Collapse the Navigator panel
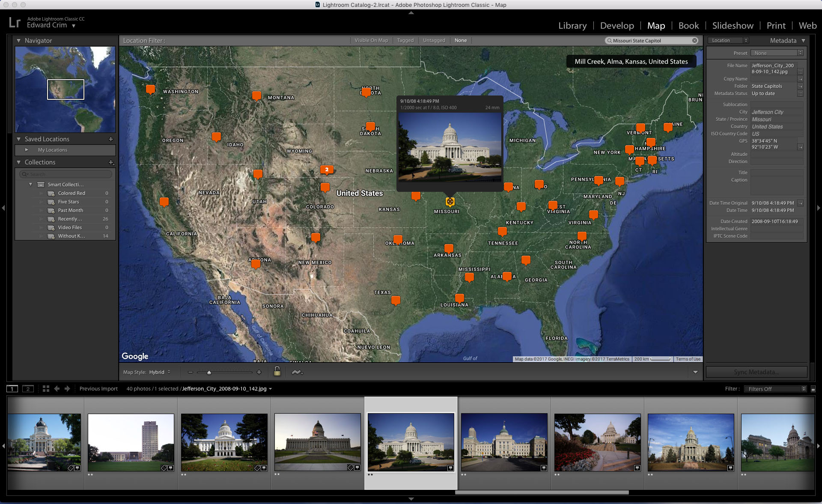 pos(18,41)
